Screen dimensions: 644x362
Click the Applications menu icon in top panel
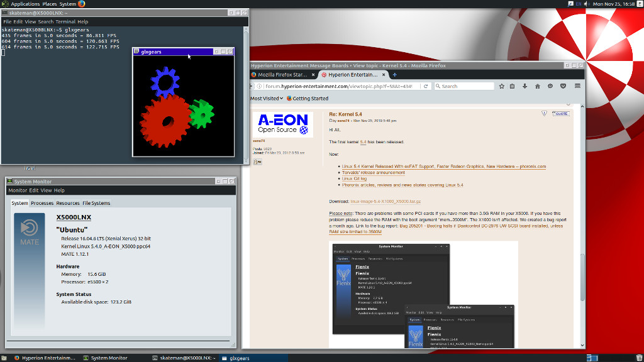point(5,4)
